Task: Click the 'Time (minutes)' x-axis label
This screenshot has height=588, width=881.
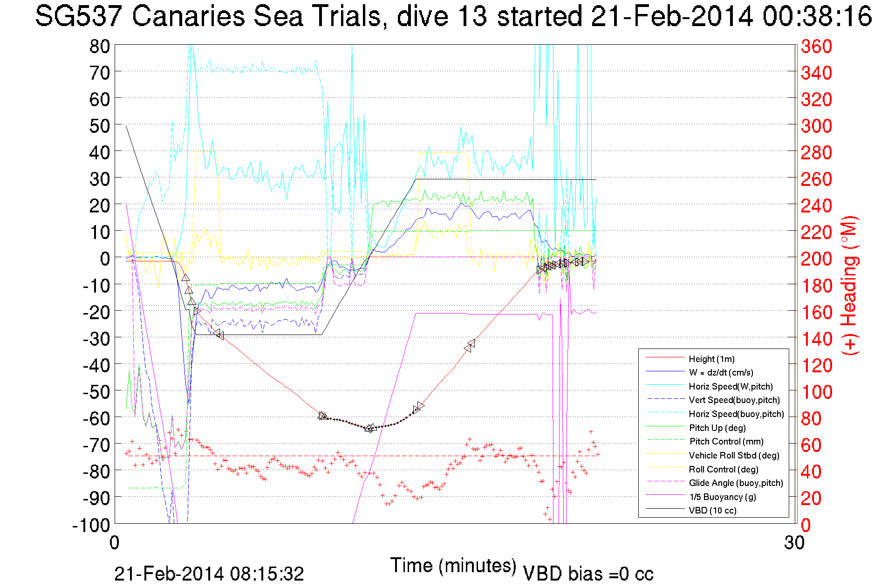Action: [453, 566]
